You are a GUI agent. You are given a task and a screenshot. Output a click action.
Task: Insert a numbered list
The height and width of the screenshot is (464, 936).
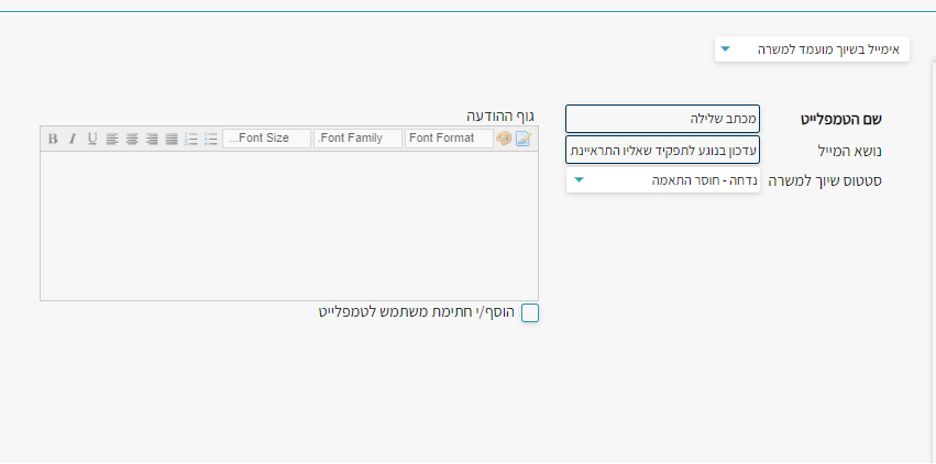coord(191,138)
